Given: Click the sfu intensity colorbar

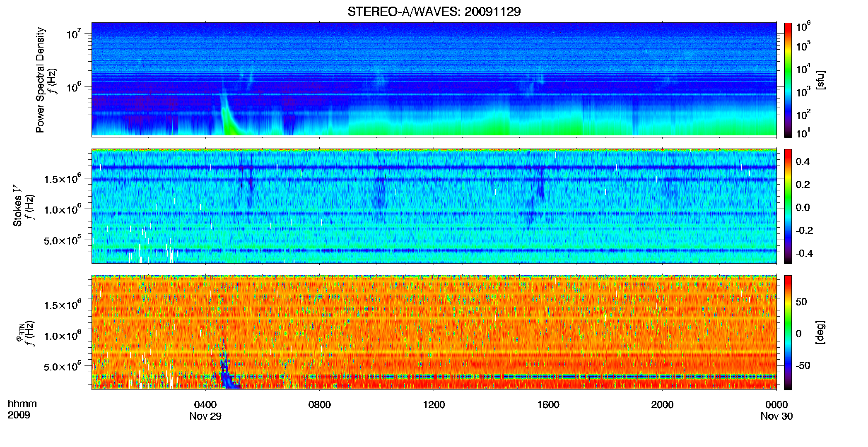Looking at the screenshot, I should tap(788, 80).
